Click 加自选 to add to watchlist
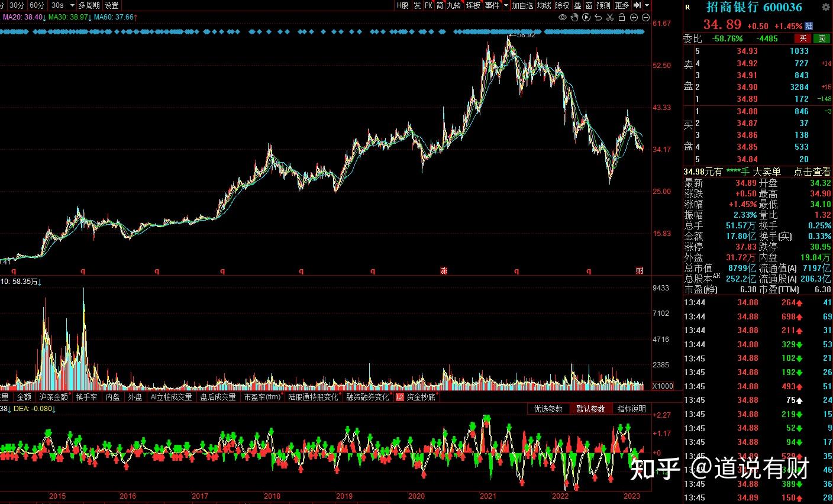Screen dimensions: 833x504 click(x=523, y=5)
